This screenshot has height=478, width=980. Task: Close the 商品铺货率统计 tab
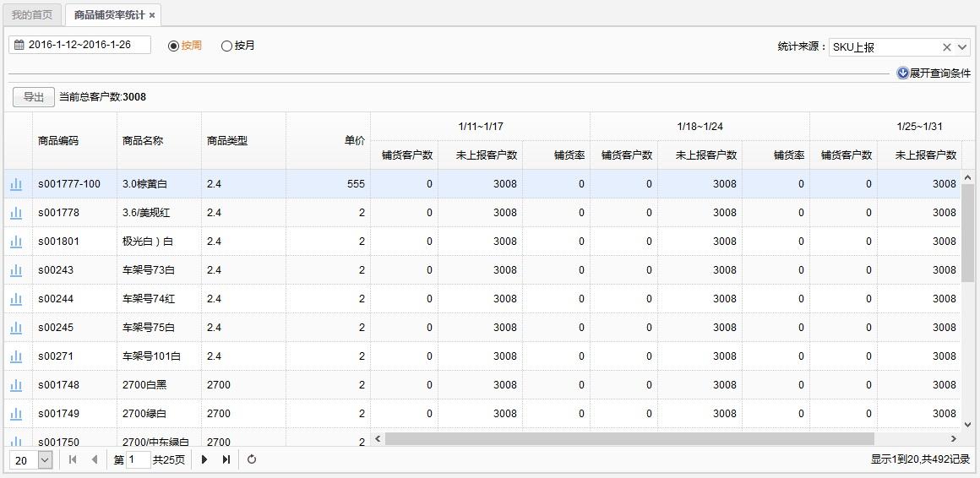coord(152,15)
